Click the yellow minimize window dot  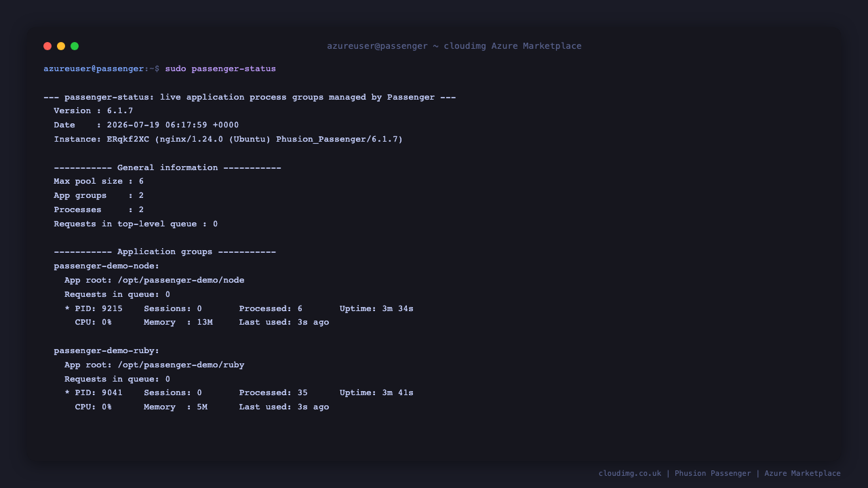coord(61,46)
